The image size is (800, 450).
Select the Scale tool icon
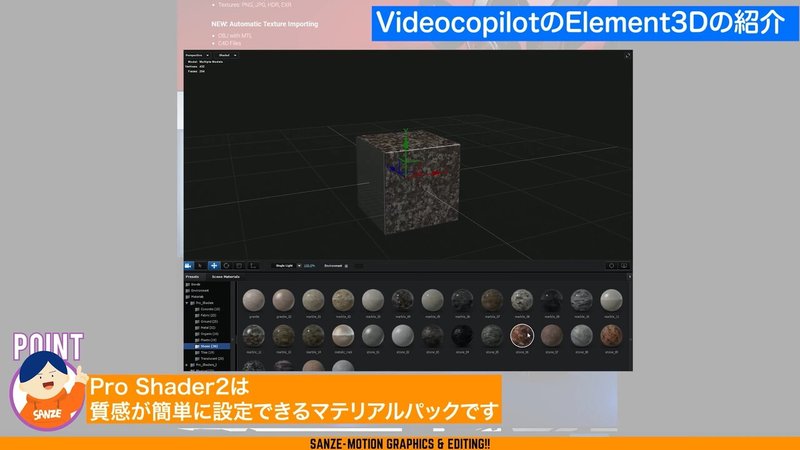(x=239, y=266)
